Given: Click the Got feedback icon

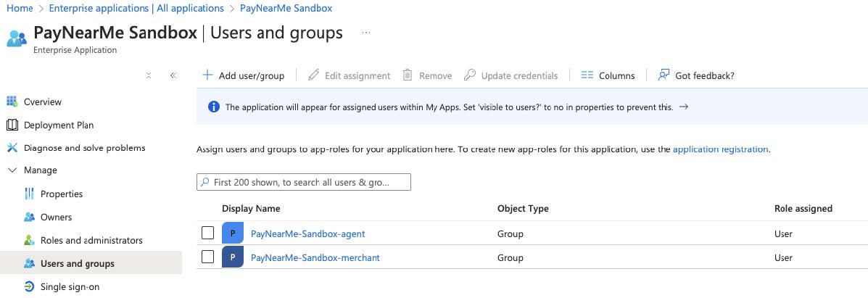Looking at the screenshot, I should pos(664,75).
